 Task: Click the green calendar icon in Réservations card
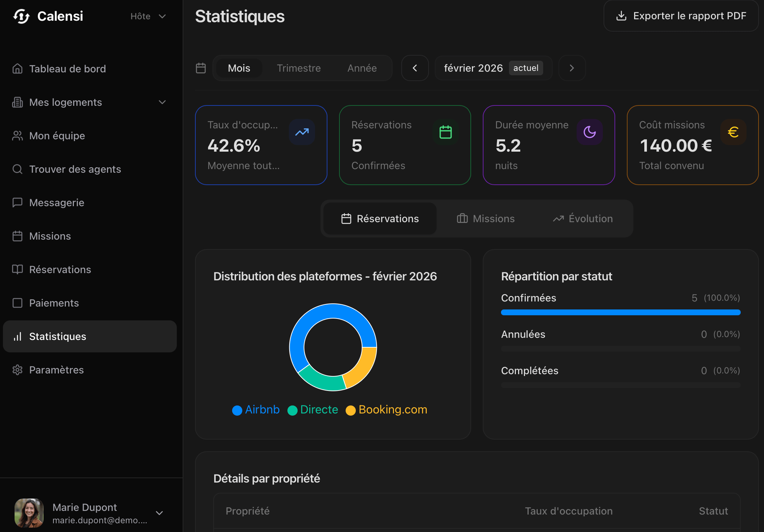pyautogui.click(x=445, y=132)
